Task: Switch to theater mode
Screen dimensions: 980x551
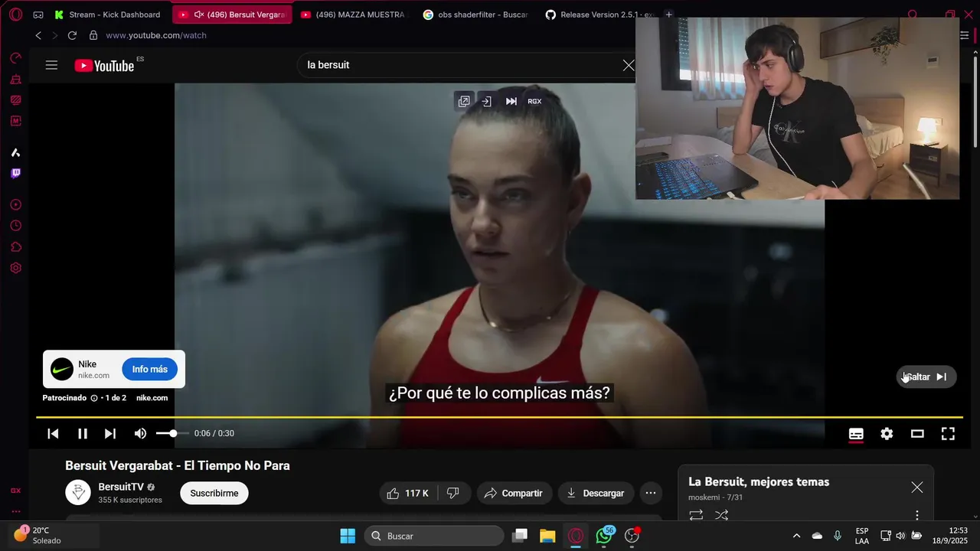Action: point(917,434)
